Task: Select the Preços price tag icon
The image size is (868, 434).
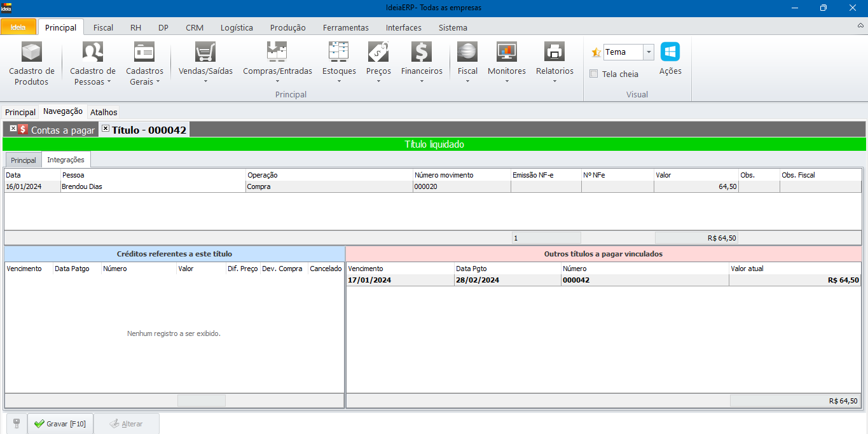Action: click(x=378, y=52)
